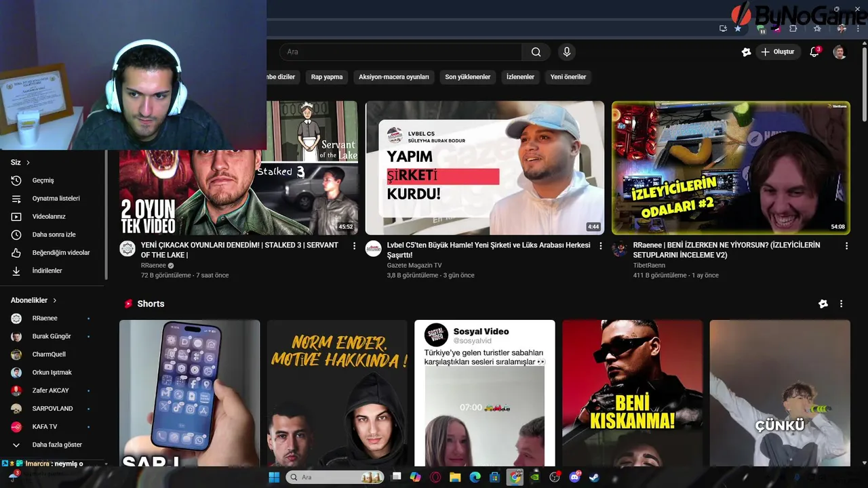Open the KAFA TV subscription
Screen dimensions: 868x488
pos(53,427)
